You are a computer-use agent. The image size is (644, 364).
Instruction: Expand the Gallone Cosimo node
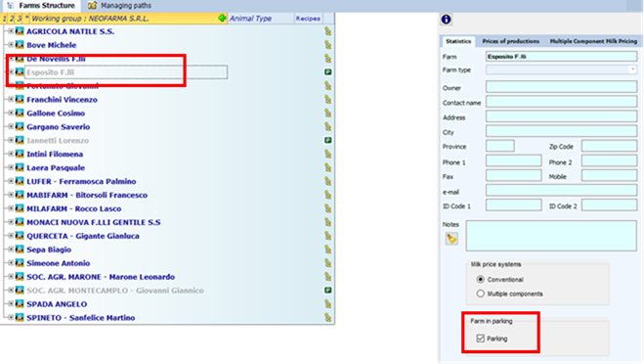11,114
